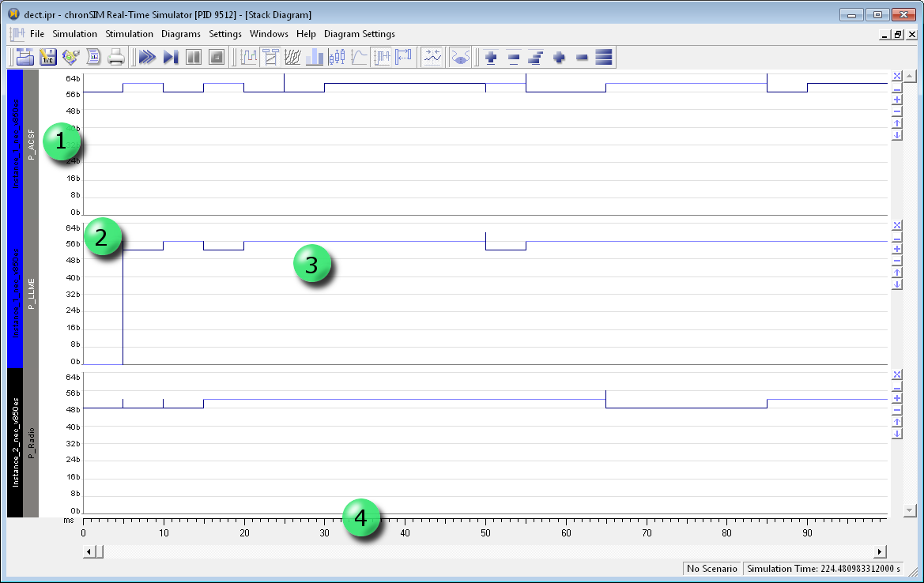Click the P_ACSF row plus button

[897, 100]
